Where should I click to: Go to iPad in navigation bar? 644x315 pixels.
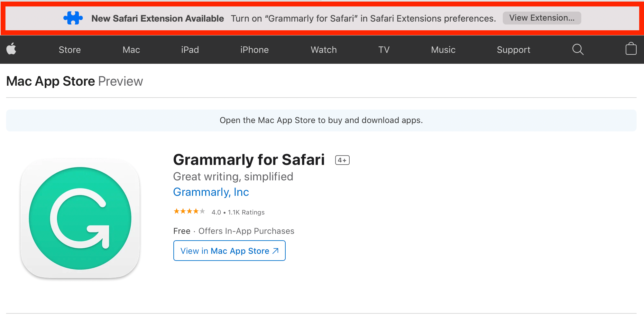[190, 50]
